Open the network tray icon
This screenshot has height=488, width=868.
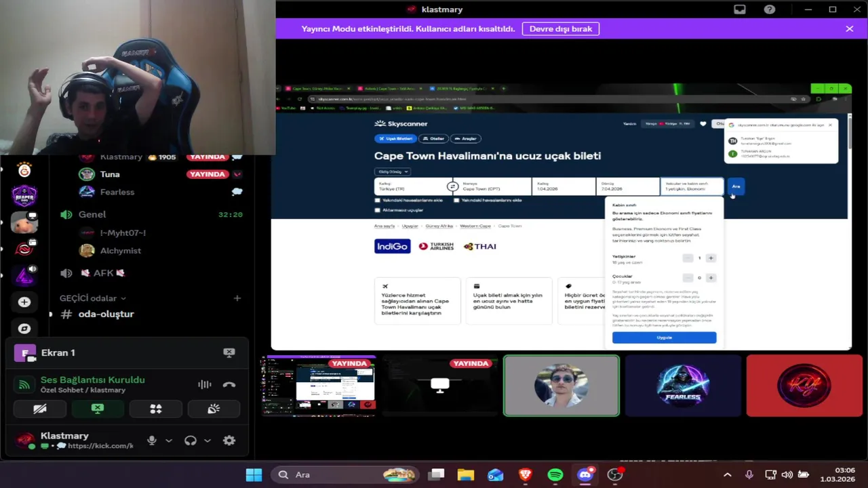pyautogui.click(x=770, y=474)
